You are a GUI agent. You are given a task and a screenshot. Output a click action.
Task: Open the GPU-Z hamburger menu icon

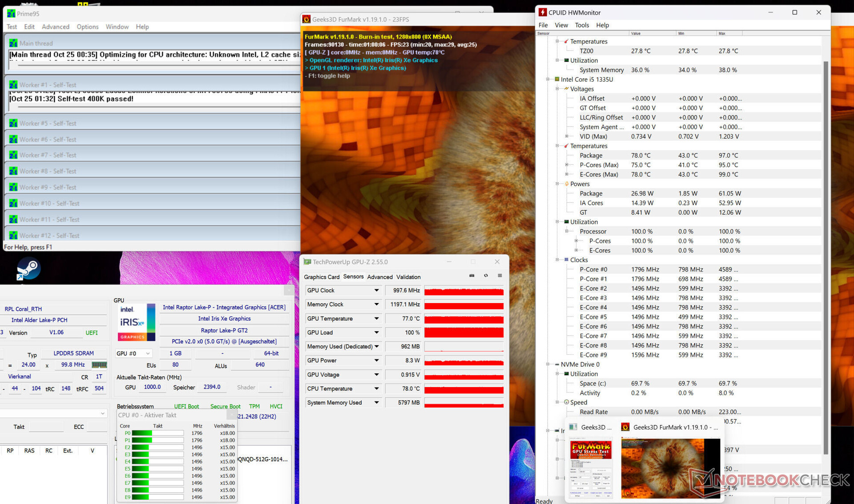click(x=500, y=276)
